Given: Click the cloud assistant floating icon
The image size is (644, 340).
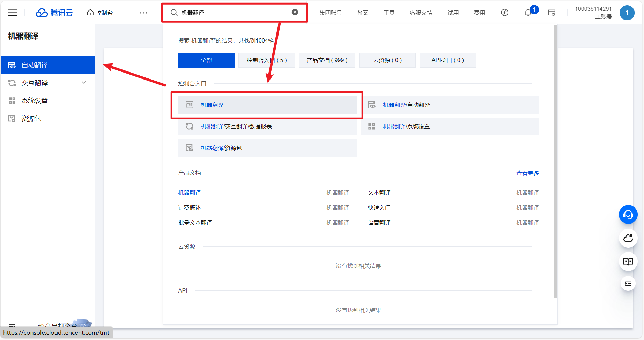Looking at the screenshot, I should pyautogui.click(x=628, y=238).
